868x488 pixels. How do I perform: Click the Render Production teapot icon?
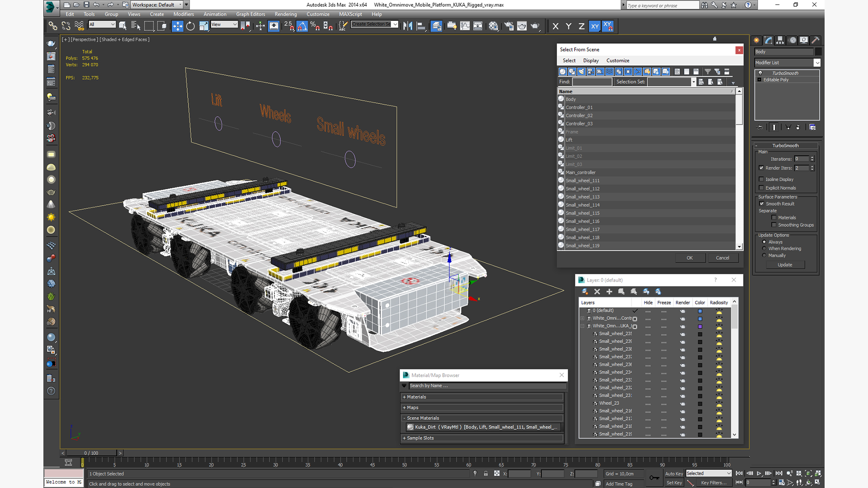tap(535, 26)
